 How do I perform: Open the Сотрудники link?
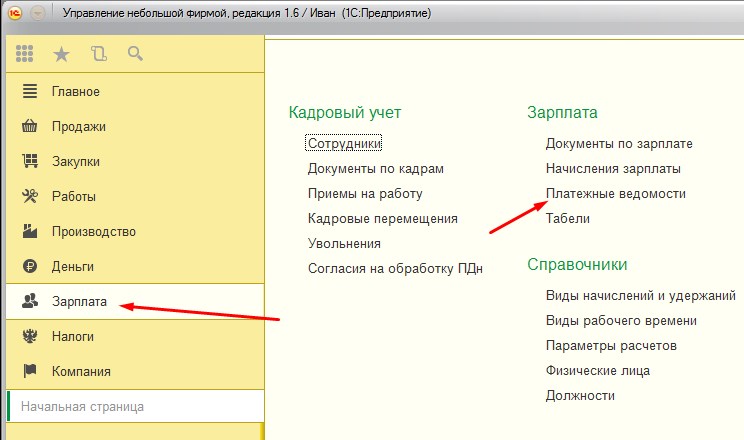pyautogui.click(x=345, y=143)
